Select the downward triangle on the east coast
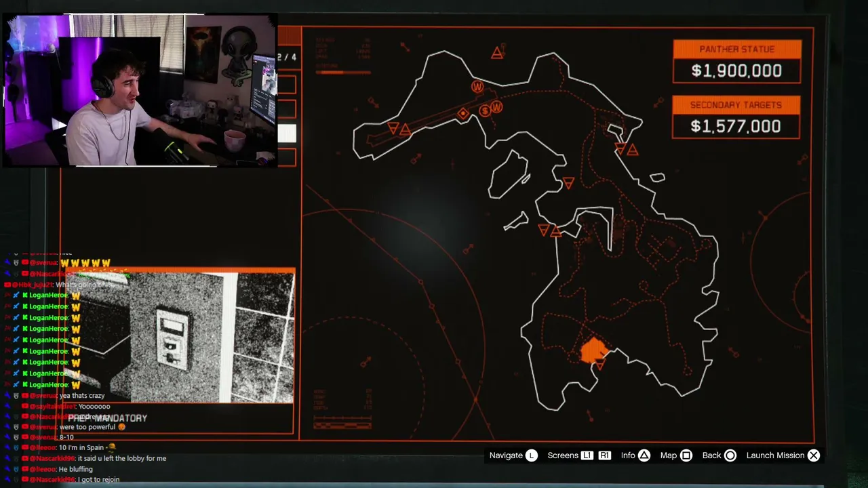This screenshot has width=868, height=488. click(620, 148)
